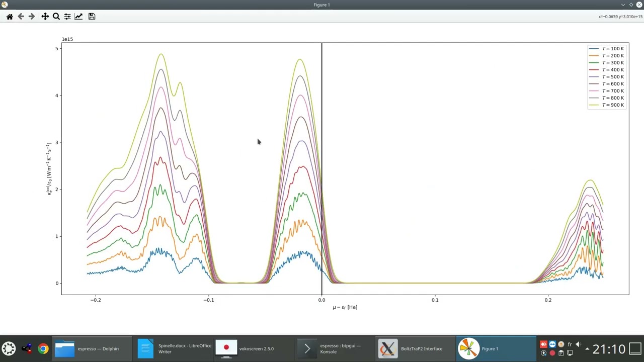Click the x-axis tick label −0.1

pos(209,300)
